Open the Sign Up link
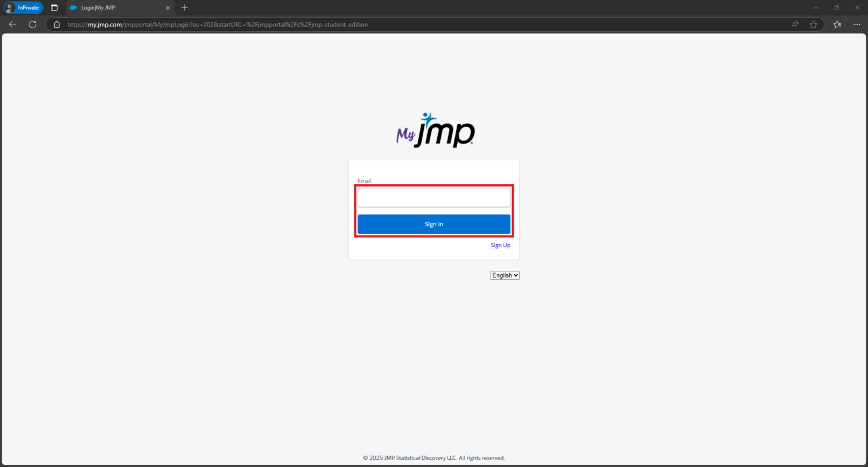Viewport: 868px width, 467px height. 500,245
